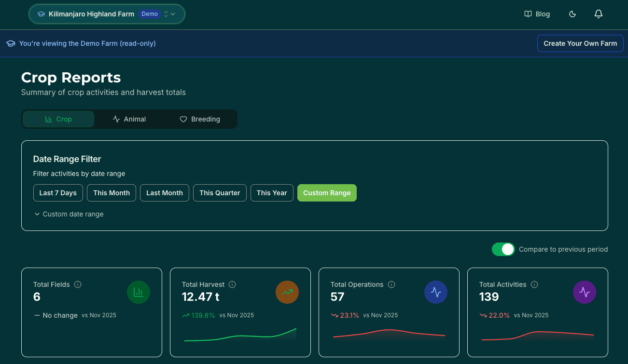628x364 pixels.
Task: Filter by Last 7 Days
Action: pos(58,193)
